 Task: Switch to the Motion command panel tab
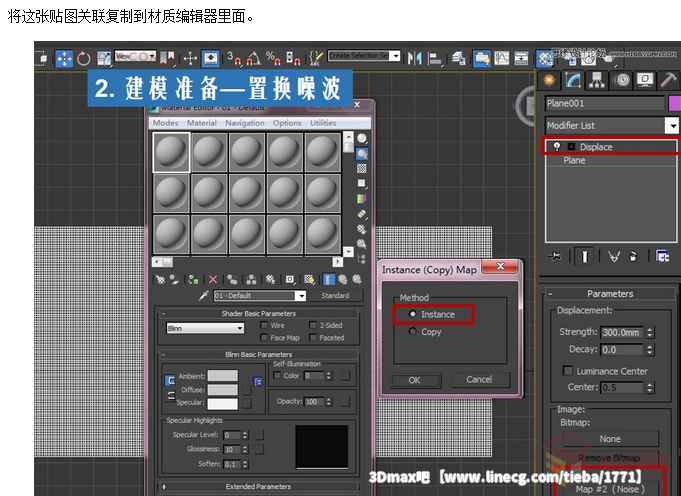621,80
